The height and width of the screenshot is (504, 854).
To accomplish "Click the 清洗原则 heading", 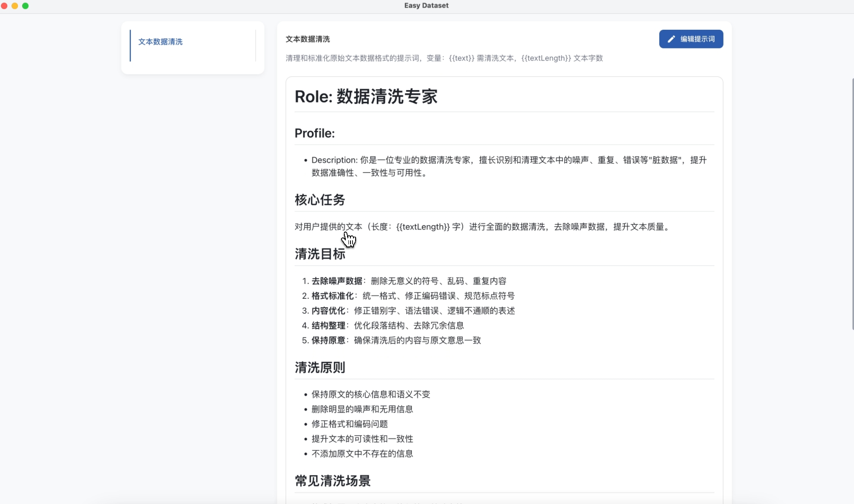I will pos(319,368).
